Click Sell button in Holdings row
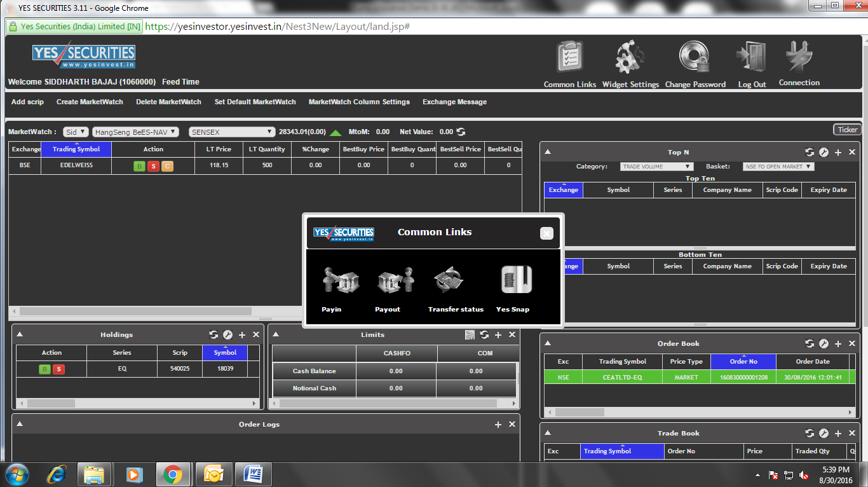 tap(58, 369)
